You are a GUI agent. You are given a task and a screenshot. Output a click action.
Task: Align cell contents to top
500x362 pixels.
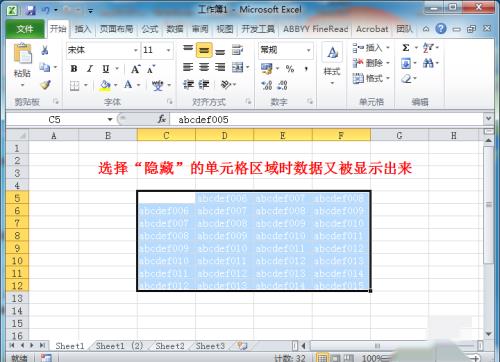[188, 50]
